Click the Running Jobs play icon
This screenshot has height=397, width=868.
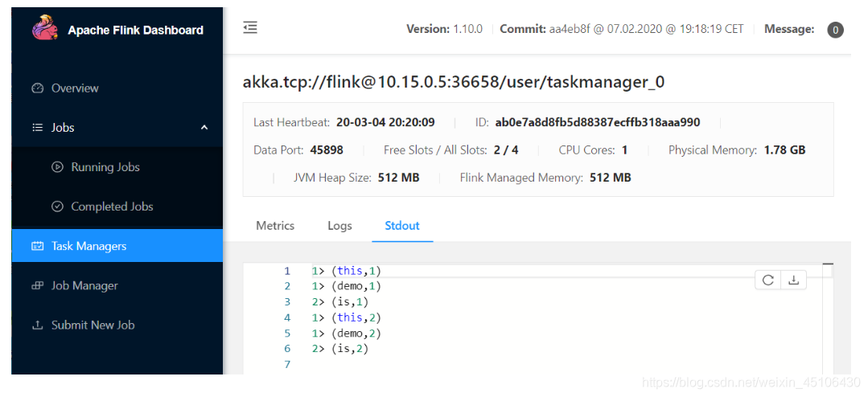coord(57,167)
